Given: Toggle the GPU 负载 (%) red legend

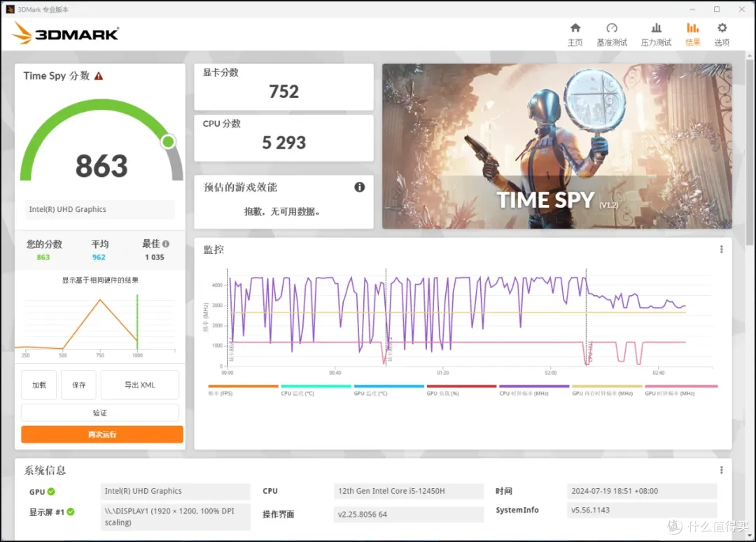Looking at the screenshot, I should coord(461,390).
